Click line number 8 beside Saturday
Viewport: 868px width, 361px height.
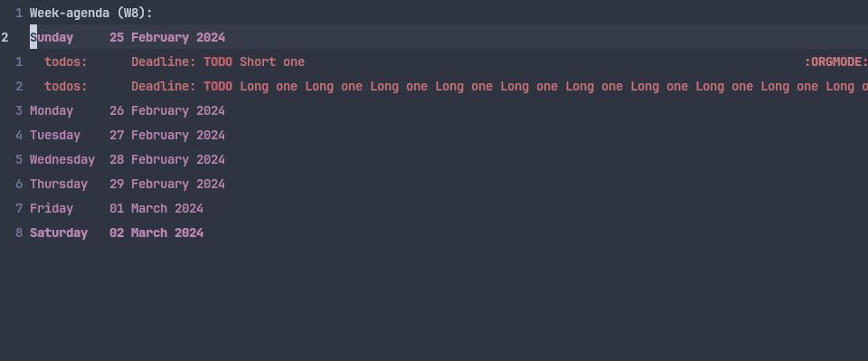pos(19,233)
